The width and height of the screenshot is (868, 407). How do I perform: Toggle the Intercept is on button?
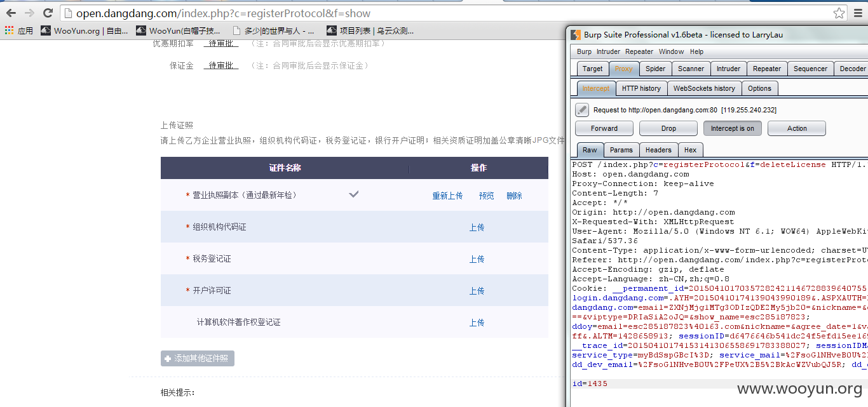pyautogui.click(x=733, y=128)
